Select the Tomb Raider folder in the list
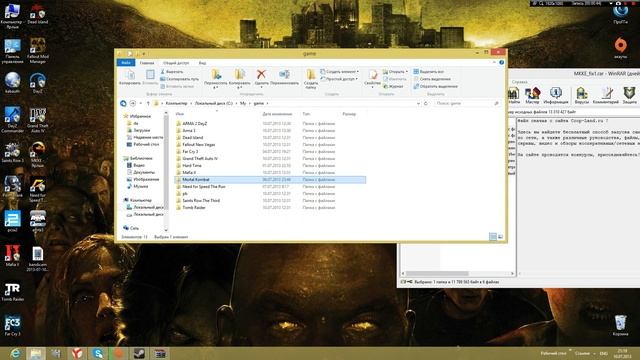Image resolution: width=640 pixels, height=360 pixels. point(194,208)
